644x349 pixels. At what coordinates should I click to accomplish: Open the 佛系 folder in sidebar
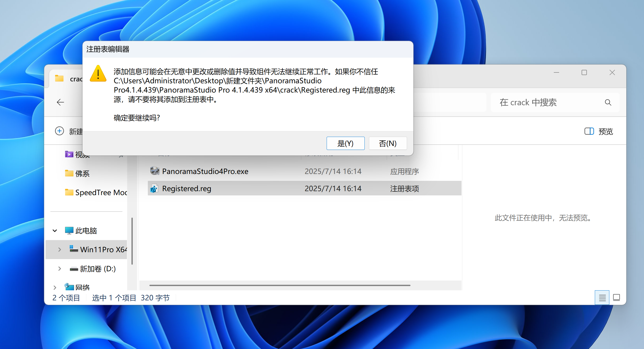[77, 173]
